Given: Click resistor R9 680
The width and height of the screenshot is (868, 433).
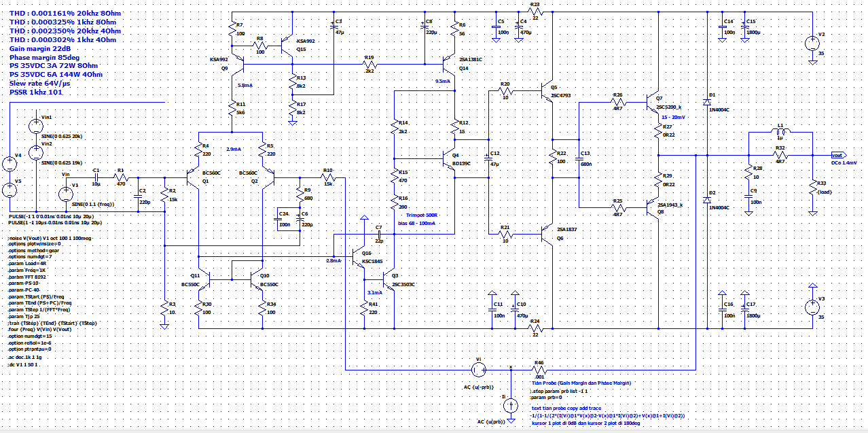Looking at the screenshot, I should tap(299, 194).
